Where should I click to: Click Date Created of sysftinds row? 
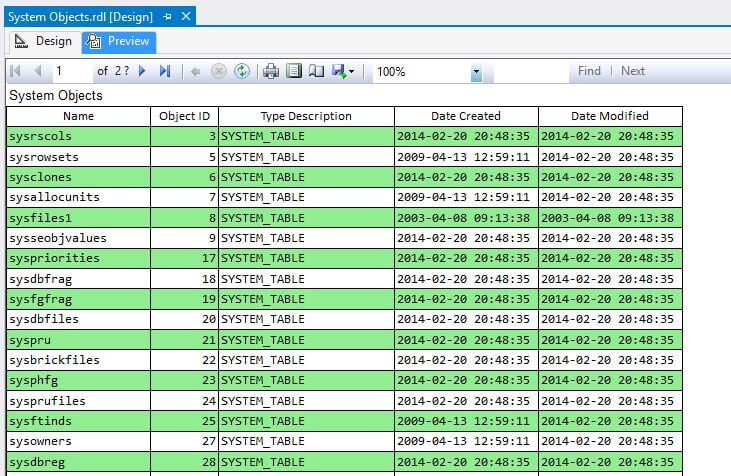click(466, 421)
